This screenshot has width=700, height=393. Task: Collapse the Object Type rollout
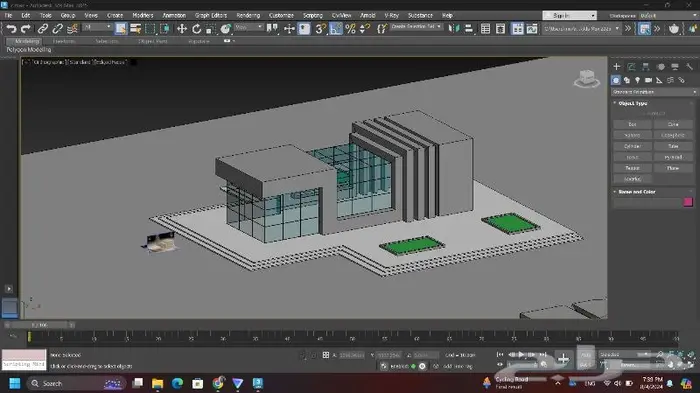click(x=633, y=103)
